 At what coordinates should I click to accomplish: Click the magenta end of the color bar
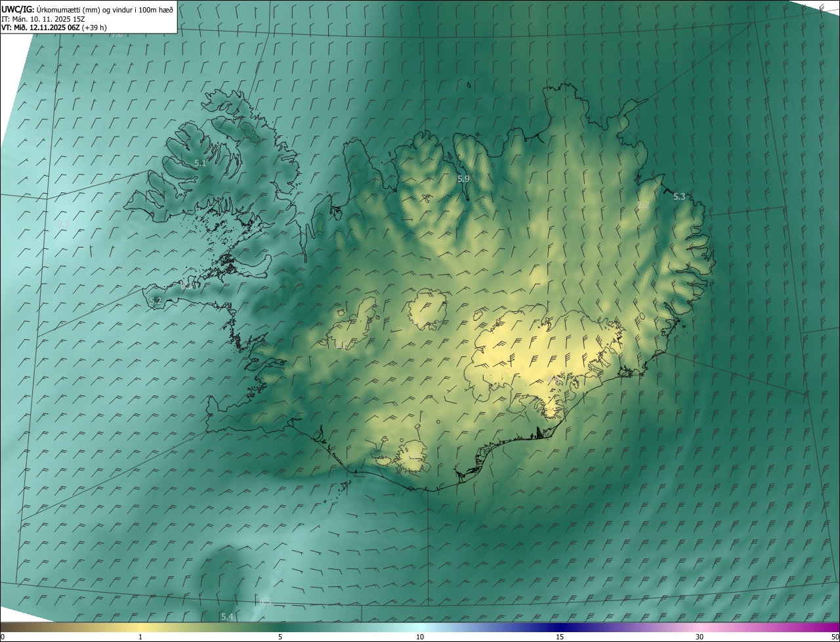828,628
